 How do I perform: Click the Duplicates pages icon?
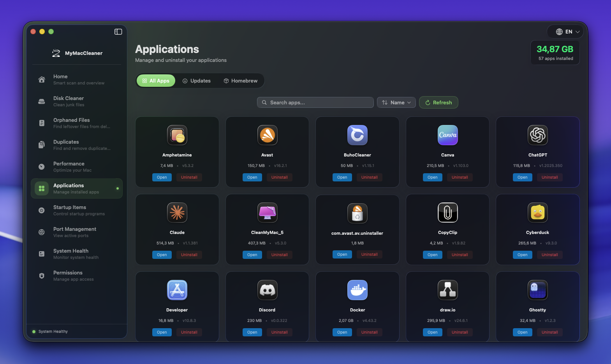click(x=42, y=145)
